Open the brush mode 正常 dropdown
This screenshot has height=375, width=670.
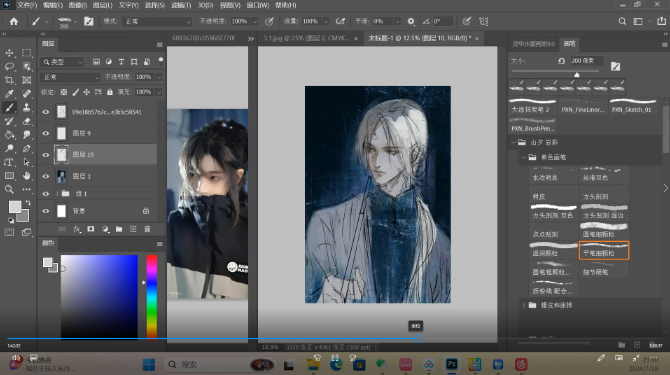click(157, 21)
